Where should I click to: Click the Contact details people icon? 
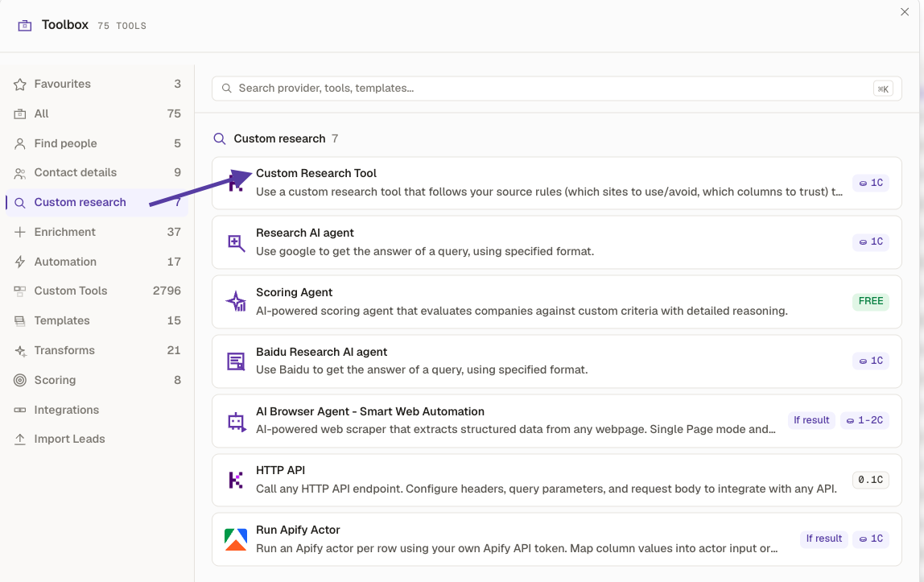click(x=20, y=173)
